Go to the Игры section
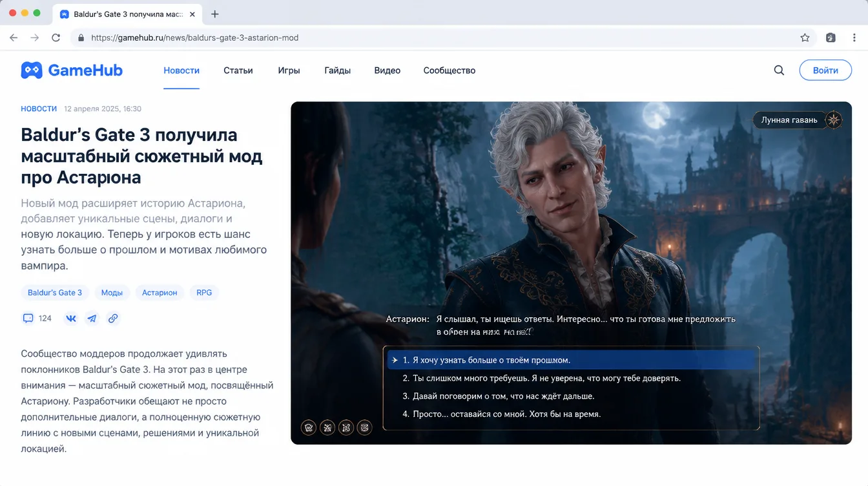The height and width of the screenshot is (486, 868). 289,70
